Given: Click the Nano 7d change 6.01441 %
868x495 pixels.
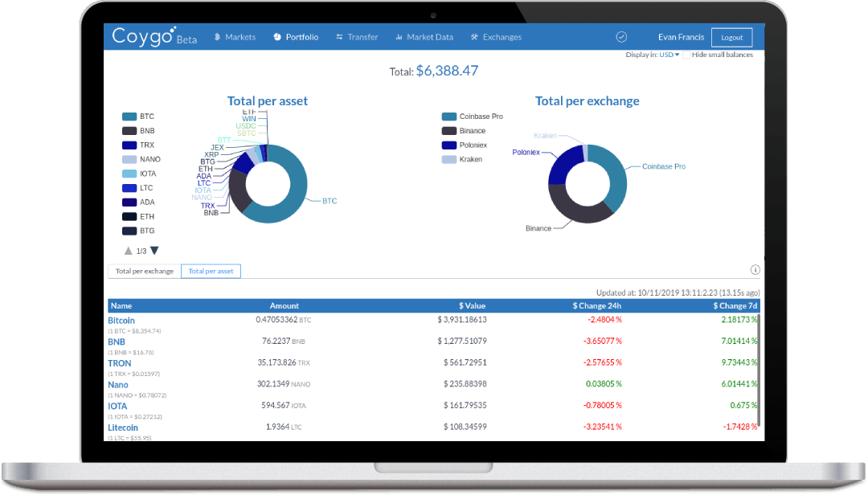Looking at the screenshot, I should tap(739, 384).
